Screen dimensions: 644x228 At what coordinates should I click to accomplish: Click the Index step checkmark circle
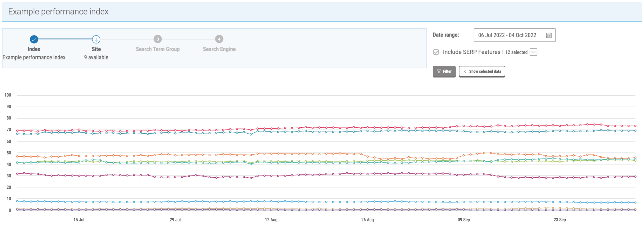click(x=34, y=39)
